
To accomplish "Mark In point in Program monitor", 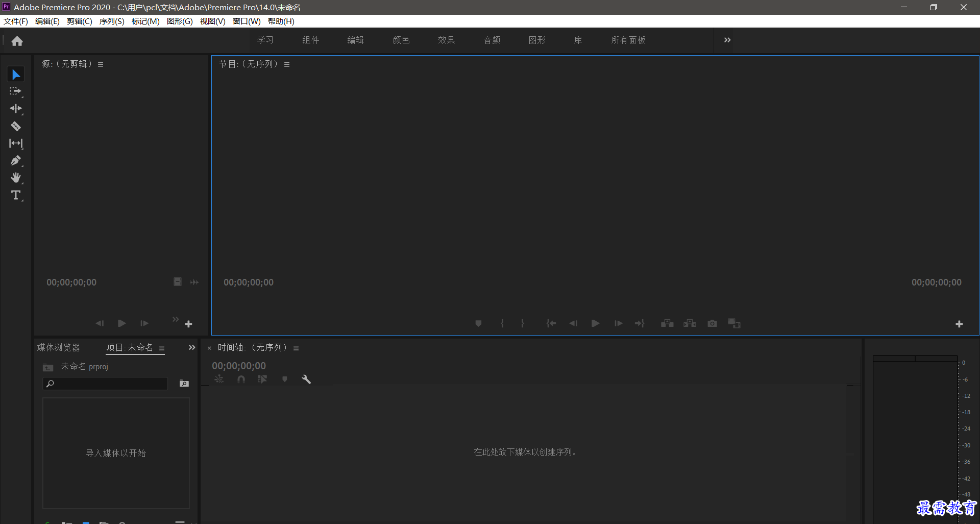I will tap(502, 323).
